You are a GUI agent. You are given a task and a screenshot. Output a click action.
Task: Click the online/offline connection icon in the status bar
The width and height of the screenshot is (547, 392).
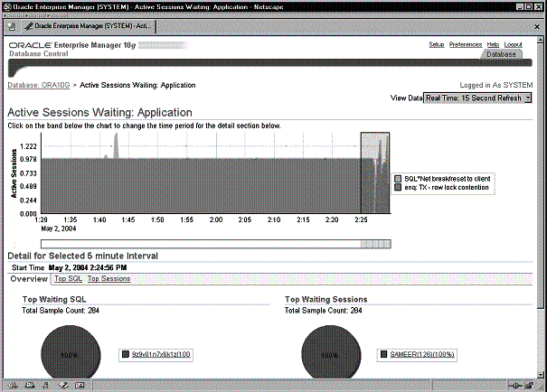[x=515, y=386]
